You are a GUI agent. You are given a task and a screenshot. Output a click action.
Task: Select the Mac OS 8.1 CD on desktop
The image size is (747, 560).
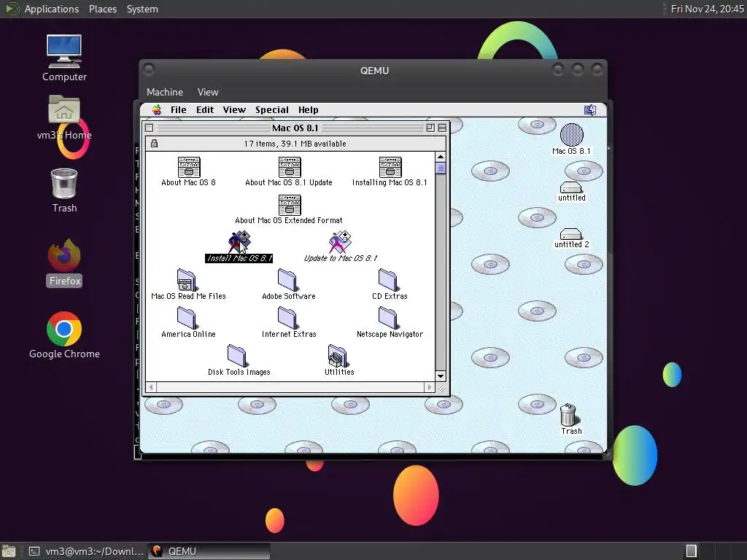click(571, 135)
